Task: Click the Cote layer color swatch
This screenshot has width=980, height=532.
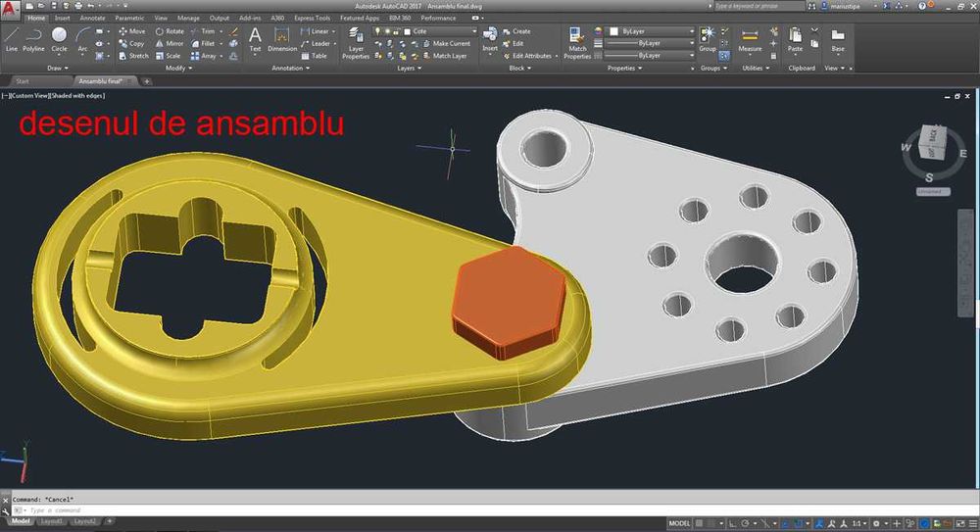Action: tap(408, 31)
